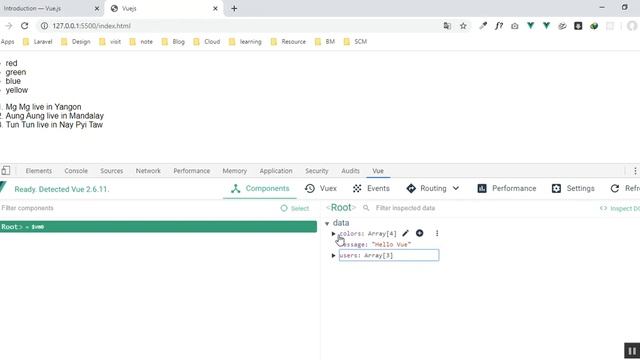Image resolution: width=640 pixels, height=360 pixels.
Task: Open the Blog bookmarks folder
Action: (173, 42)
